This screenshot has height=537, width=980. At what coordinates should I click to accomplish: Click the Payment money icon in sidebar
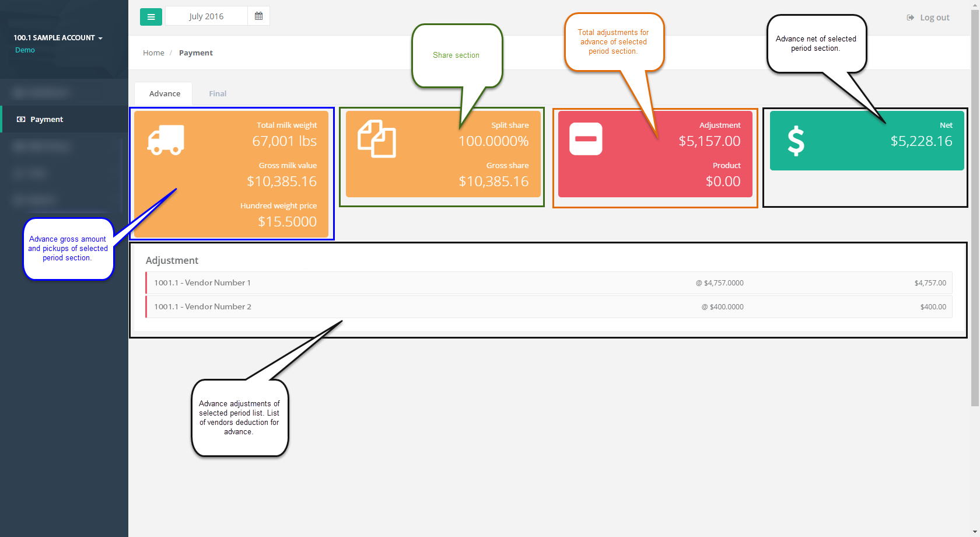[21, 119]
